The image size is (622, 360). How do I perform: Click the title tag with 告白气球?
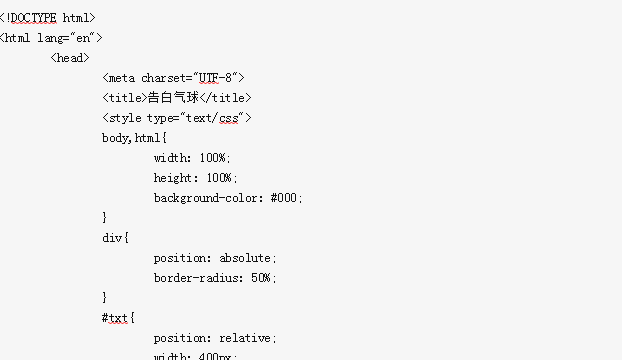[177, 98]
